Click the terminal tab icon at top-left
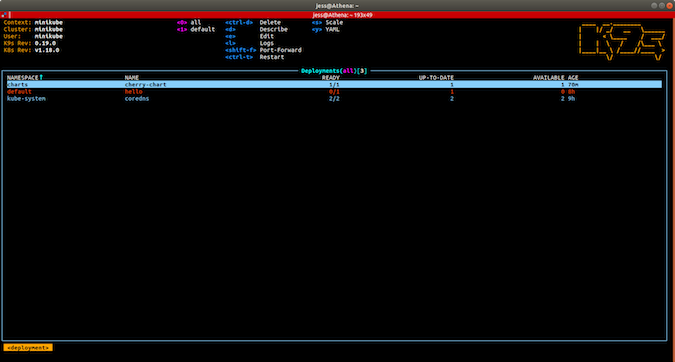 4,15
